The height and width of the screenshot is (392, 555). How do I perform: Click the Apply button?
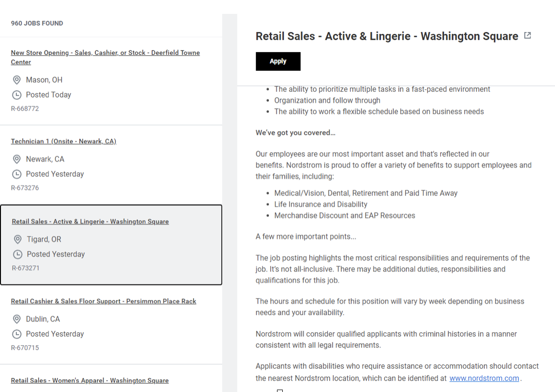click(278, 61)
